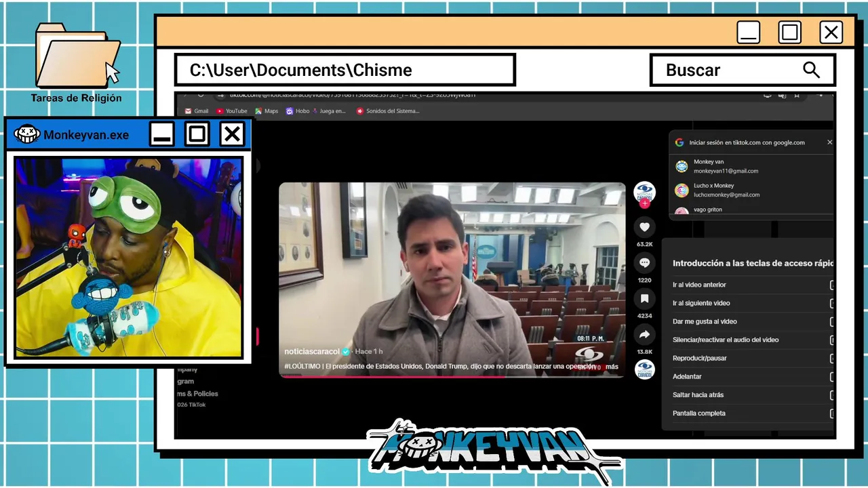Click the Monkeyvan.exe monkey face icon

tap(27, 134)
